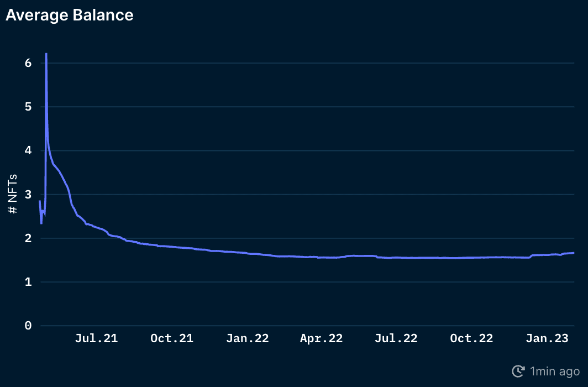Click the y-axis value 5
588x387 pixels.
click(x=28, y=107)
